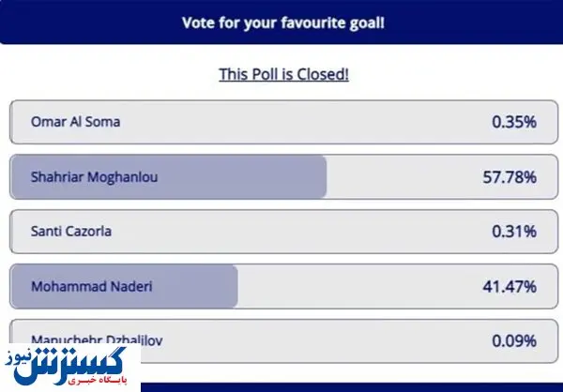Image resolution: width=563 pixels, height=392 pixels.
Task: Click the 'This Poll is Closed!' link
Action: click(283, 74)
